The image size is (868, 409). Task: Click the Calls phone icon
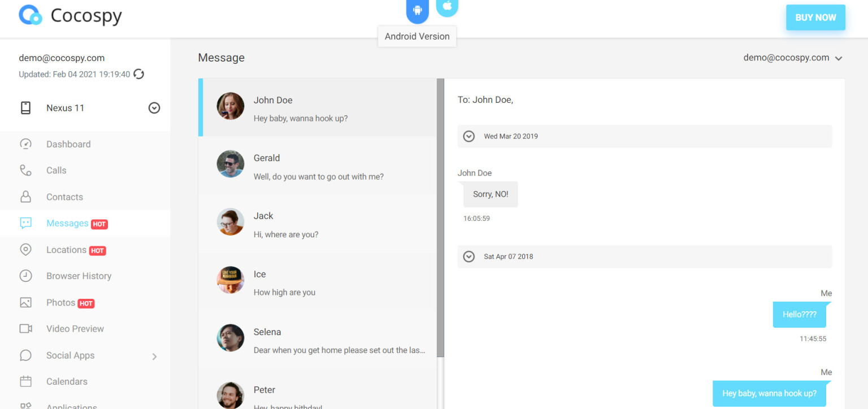pyautogui.click(x=25, y=170)
